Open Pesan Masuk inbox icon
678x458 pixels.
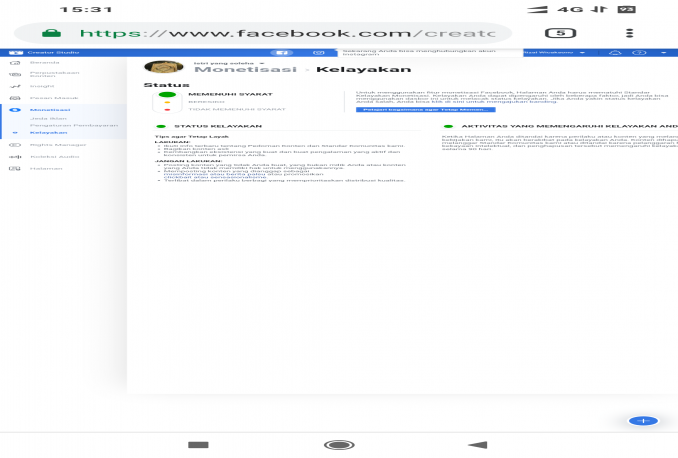[x=14, y=98]
